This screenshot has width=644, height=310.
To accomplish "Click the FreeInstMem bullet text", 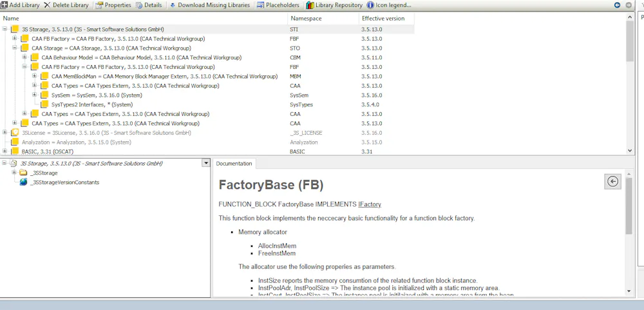I will pos(277,253).
